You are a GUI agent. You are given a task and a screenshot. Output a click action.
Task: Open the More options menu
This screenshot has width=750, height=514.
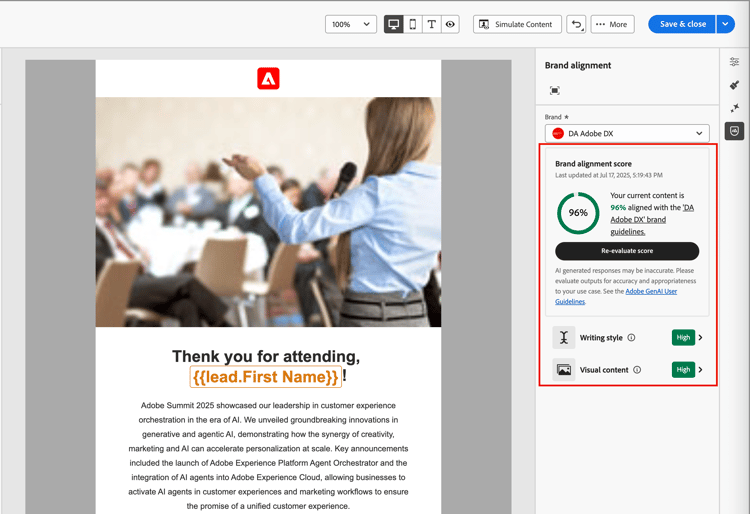[x=612, y=24]
